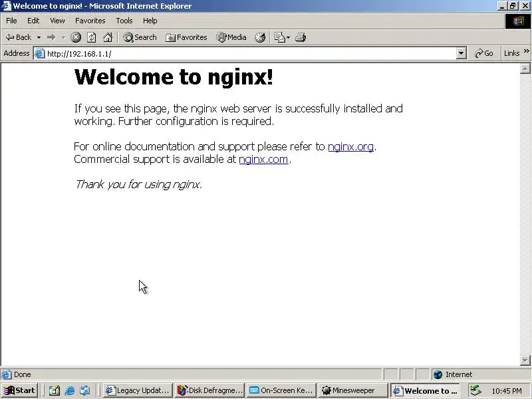This screenshot has height=399, width=532.
Task: Click the Forward arrow button
Action: (x=51, y=37)
